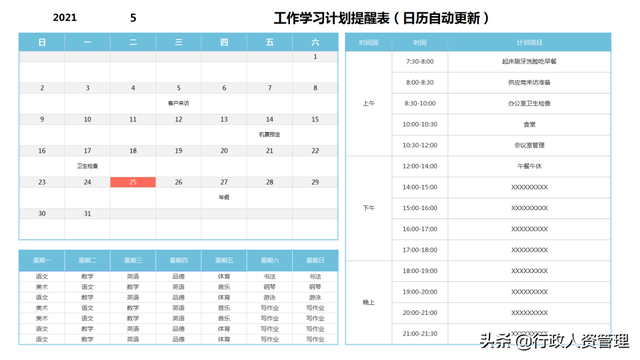
Task: Select the 星期一 timetable header
Action: 42,260
